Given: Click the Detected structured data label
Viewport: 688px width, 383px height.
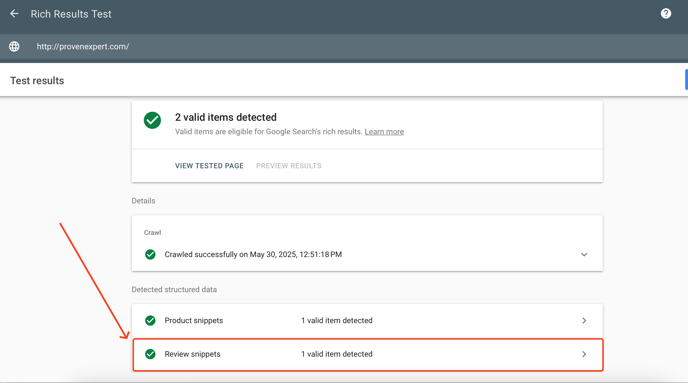Looking at the screenshot, I should click(174, 290).
